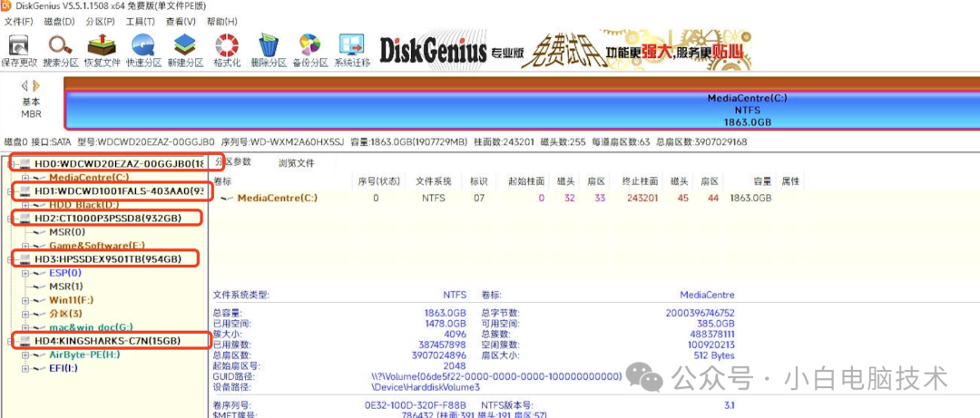Viewport: 980px width, 418px height.
Task: Click the HD0 disk drive icon
Action: click(25, 164)
